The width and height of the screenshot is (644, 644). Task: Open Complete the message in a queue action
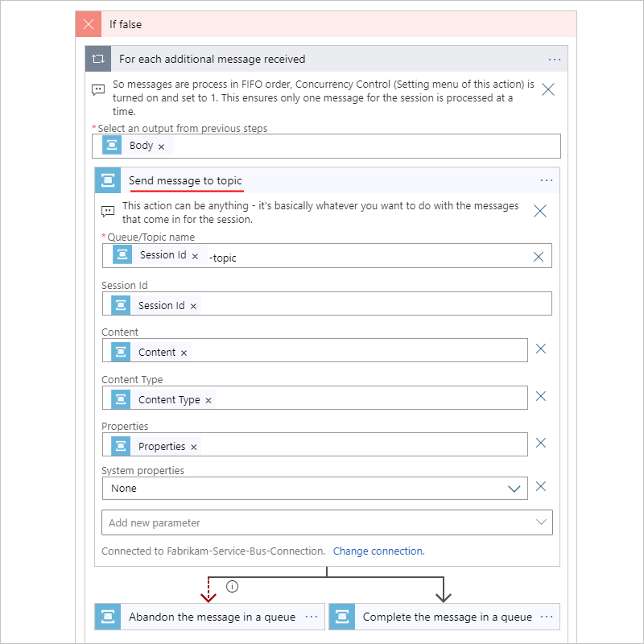click(444, 617)
